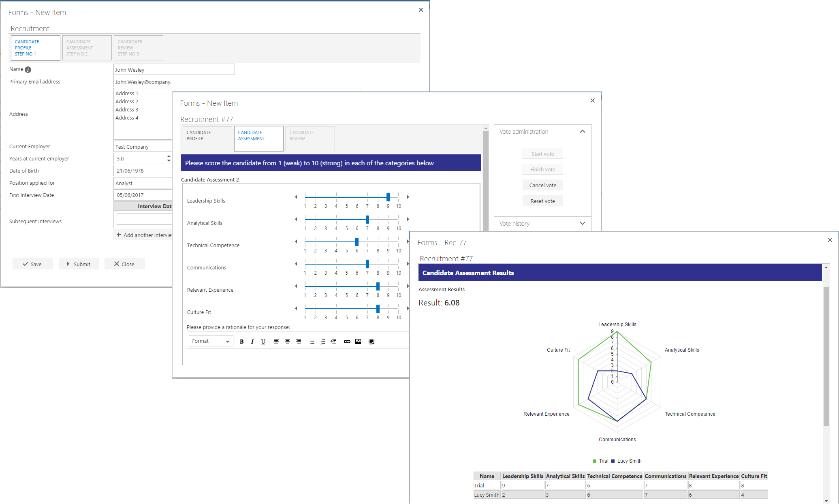The image size is (839, 504).
Task: Toggle italic in rationale editor
Action: pyautogui.click(x=252, y=342)
